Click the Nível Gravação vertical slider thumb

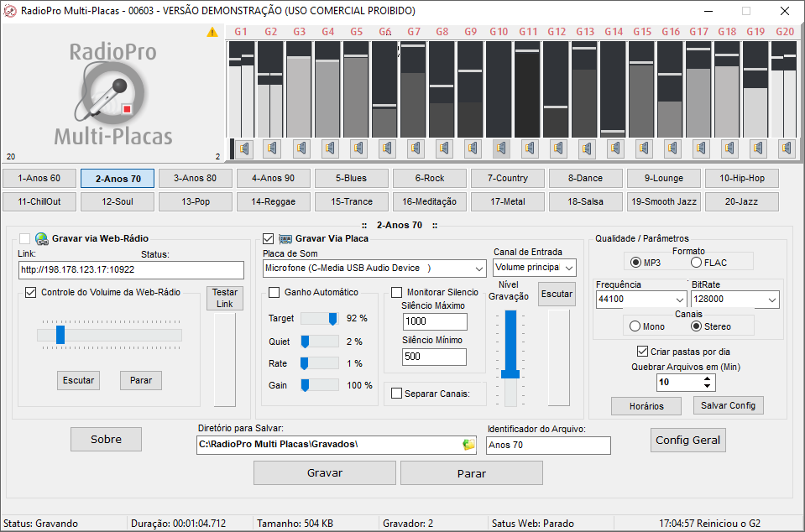click(x=510, y=373)
